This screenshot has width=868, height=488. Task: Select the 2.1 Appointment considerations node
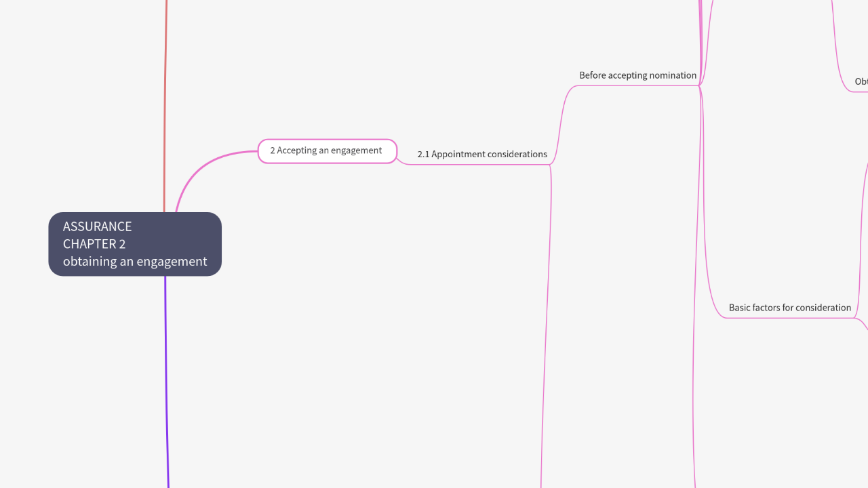tap(482, 154)
